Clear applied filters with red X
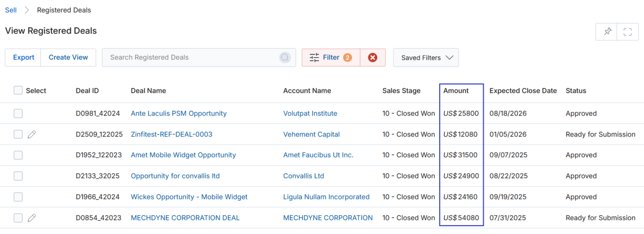 pos(373,58)
